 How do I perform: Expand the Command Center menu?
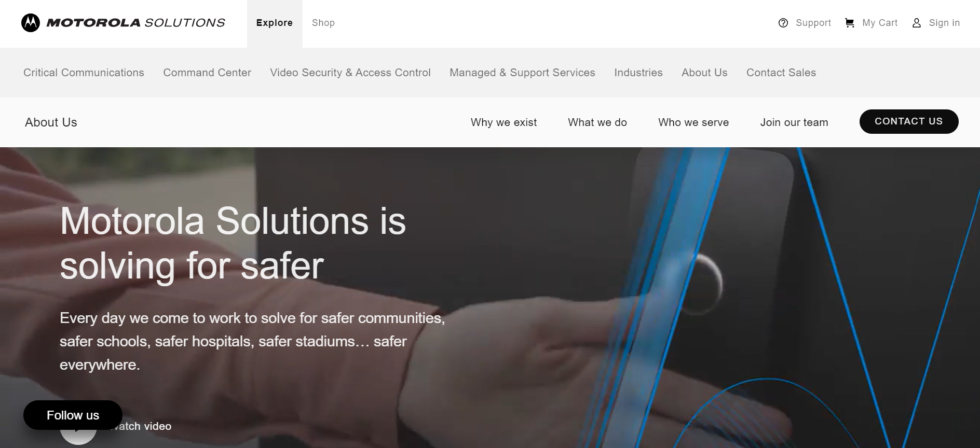pos(207,73)
